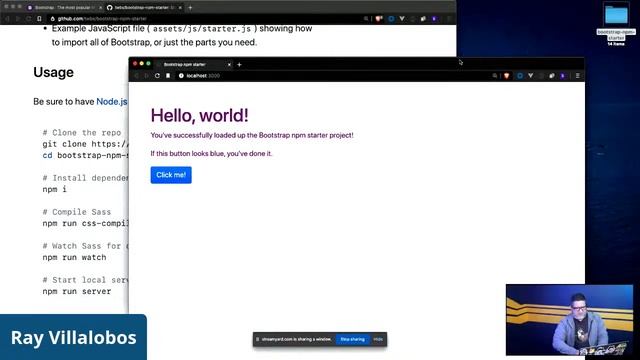Switch to the bootstrap-npm-starter GitHub tab
The width and height of the screenshot is (640, 360).
tap(144, 8)
